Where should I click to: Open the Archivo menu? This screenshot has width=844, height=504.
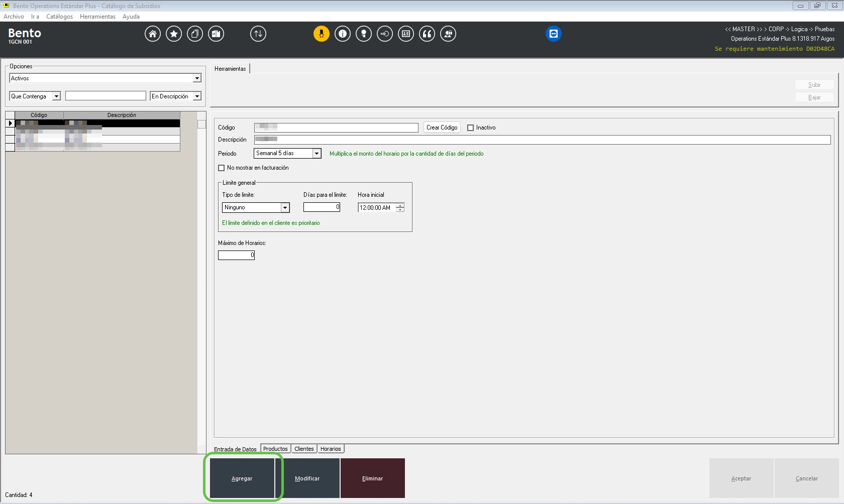14,17
